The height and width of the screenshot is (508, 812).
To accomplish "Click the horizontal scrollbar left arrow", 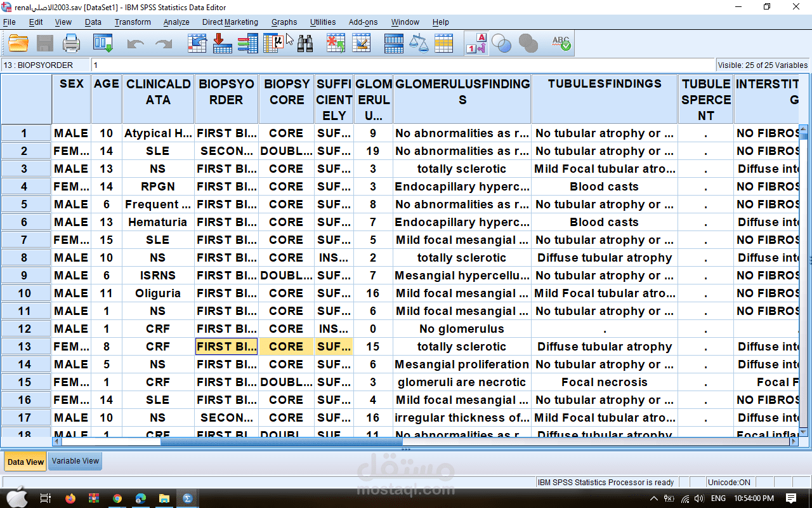I will [57, 442].
